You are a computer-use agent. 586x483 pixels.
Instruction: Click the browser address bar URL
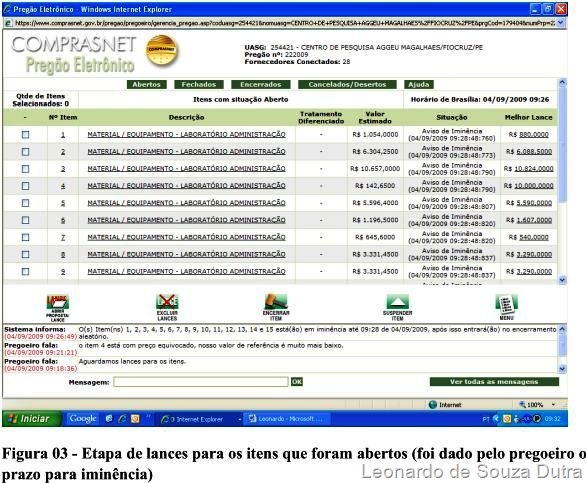[285, 23]
